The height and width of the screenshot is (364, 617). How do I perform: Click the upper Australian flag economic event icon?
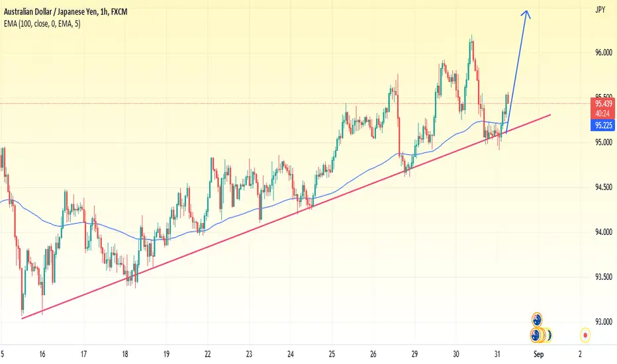tap(537, 319)
